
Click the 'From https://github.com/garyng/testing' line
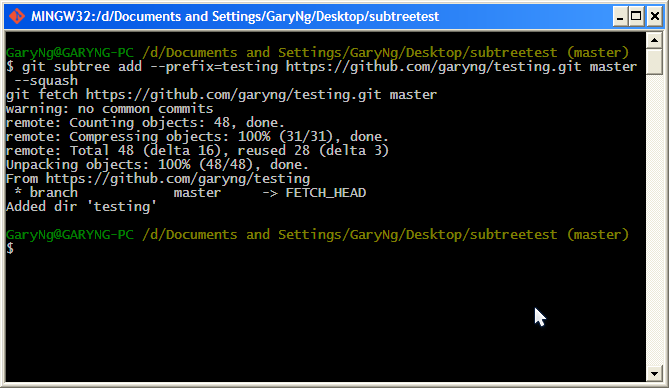coord(158,178)
